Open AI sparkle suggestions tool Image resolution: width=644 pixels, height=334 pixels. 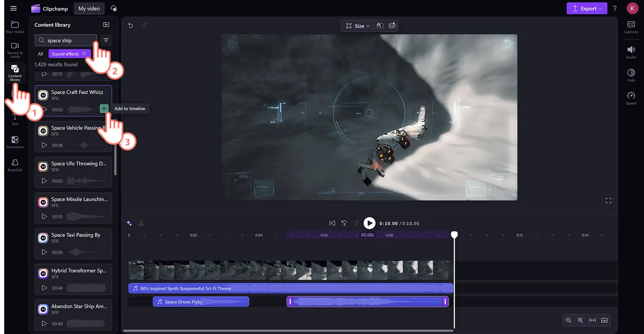pos(129,223)
